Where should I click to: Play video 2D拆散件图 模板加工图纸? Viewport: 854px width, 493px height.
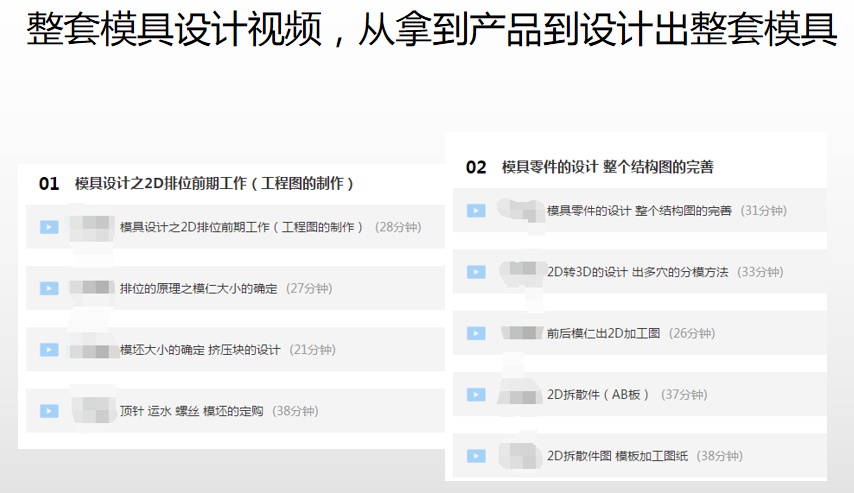476,456
